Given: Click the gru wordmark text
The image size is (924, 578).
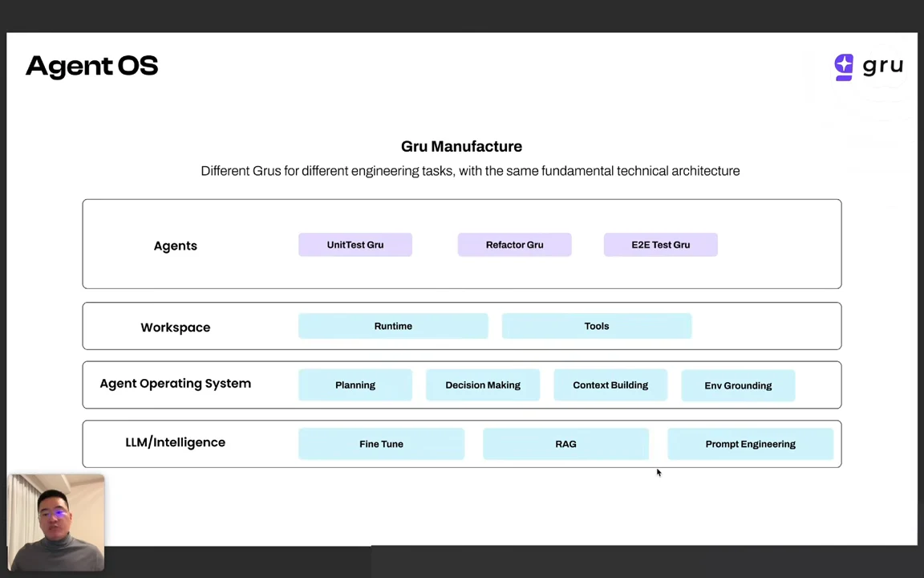Looking at the screenshot, I should (x=883, y=66).
